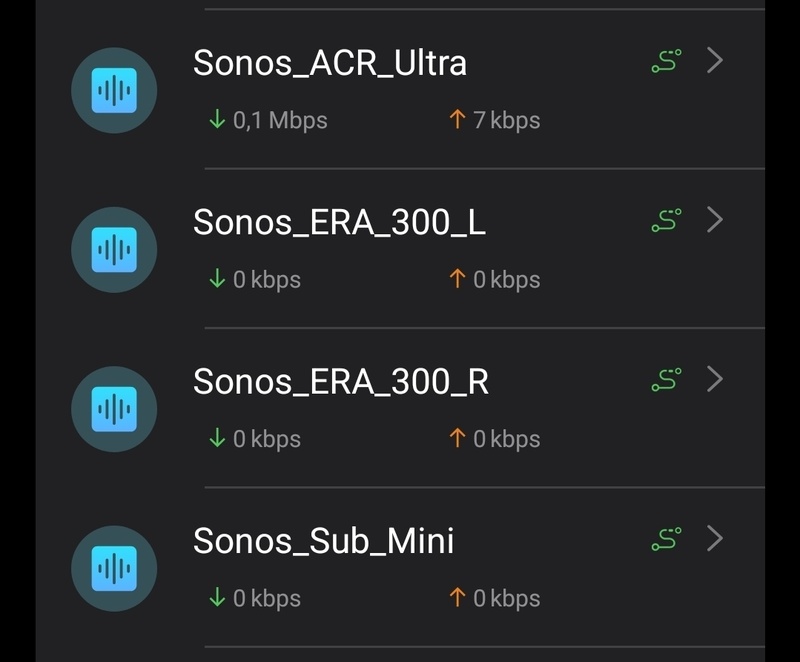Tap the Sonos_ERA_300_R speaker icon
Viewport: 800px width, 662px height.
(x=114, y=409)
